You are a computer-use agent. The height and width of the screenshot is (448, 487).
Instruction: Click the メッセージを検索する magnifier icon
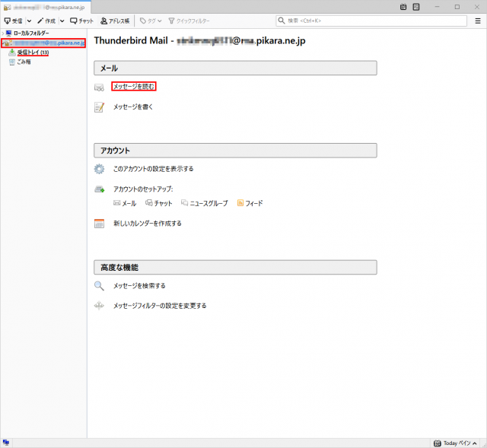pos(99,286)
